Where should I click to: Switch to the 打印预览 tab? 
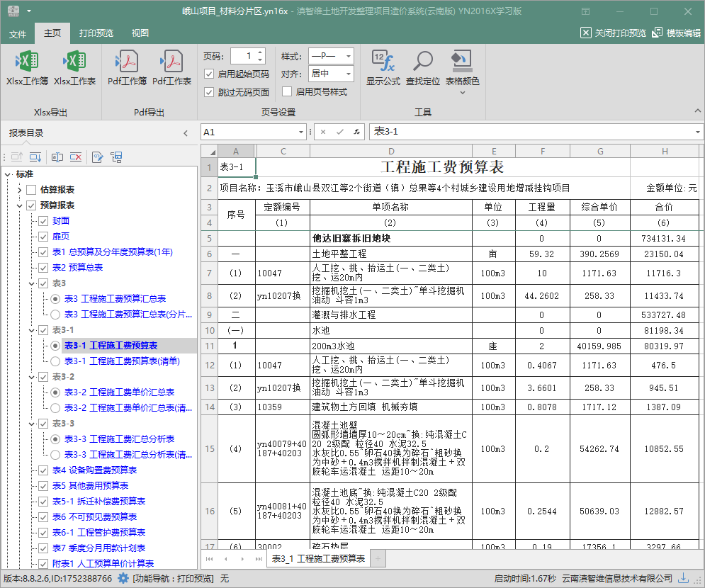[96, 33]
